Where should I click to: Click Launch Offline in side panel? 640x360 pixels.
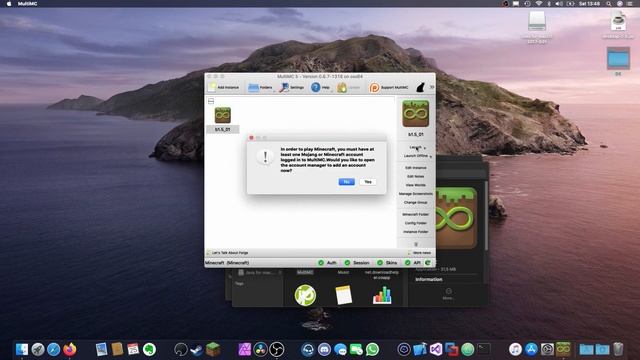click(416, 156)
